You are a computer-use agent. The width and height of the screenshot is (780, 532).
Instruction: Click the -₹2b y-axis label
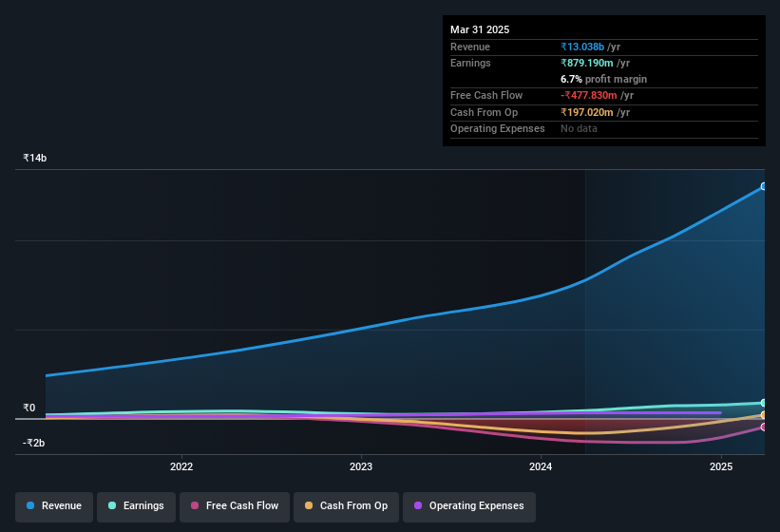(34, 443)
